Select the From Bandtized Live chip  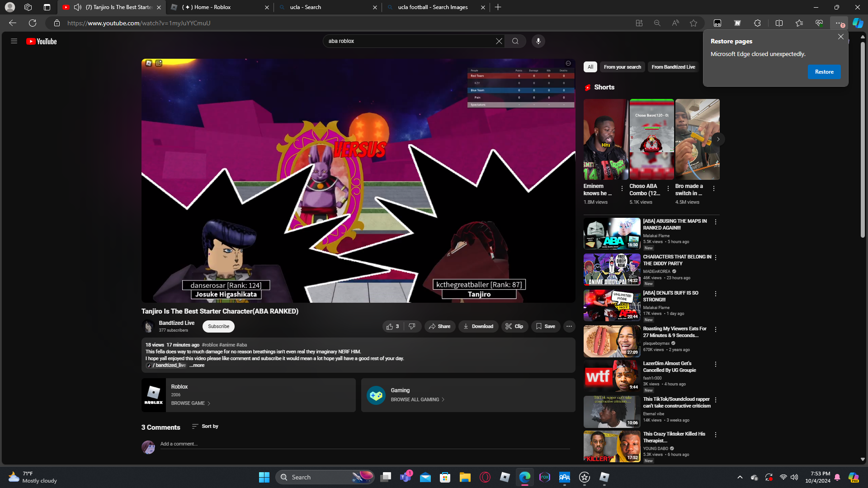click(674, 67)
